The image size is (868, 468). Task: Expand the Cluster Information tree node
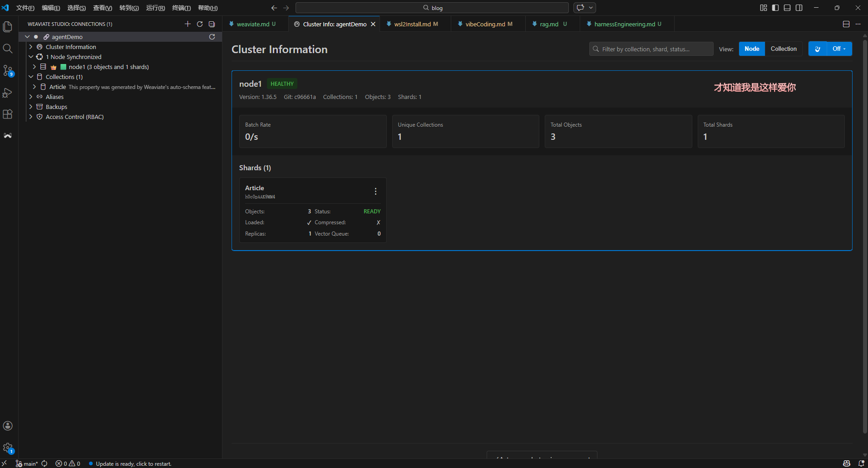31,47
